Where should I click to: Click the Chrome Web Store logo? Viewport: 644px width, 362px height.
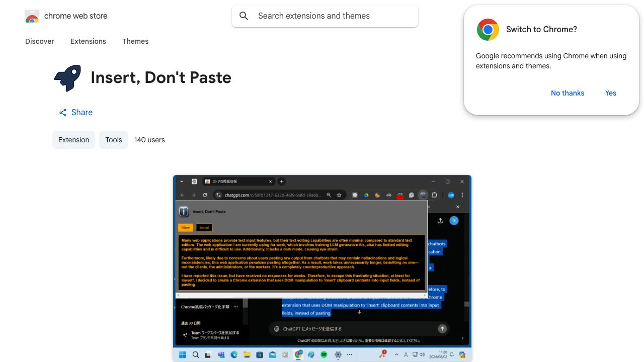(32, 16)
